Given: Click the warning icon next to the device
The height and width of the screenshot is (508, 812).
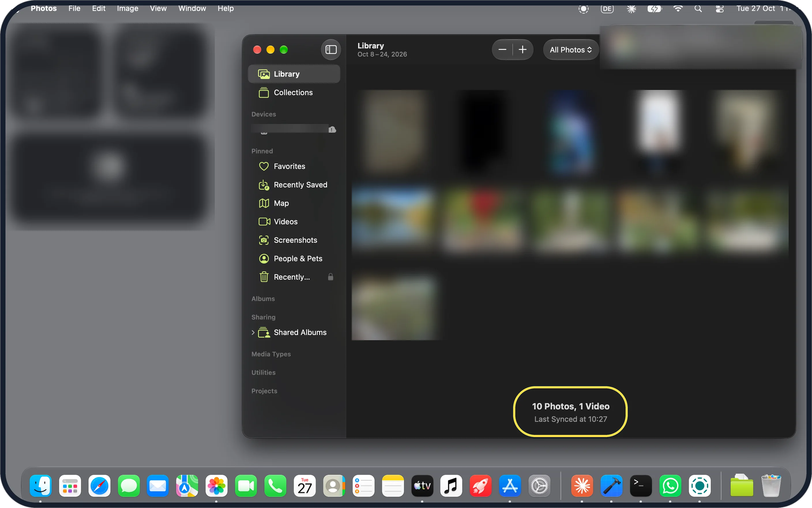Looking at the screenshot, I should click(332, 129).
